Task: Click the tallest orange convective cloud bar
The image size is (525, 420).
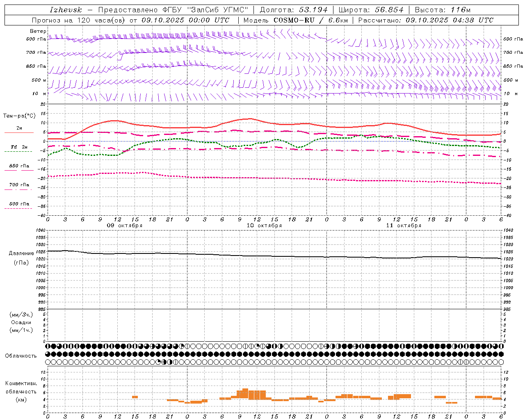Action: 245,394
